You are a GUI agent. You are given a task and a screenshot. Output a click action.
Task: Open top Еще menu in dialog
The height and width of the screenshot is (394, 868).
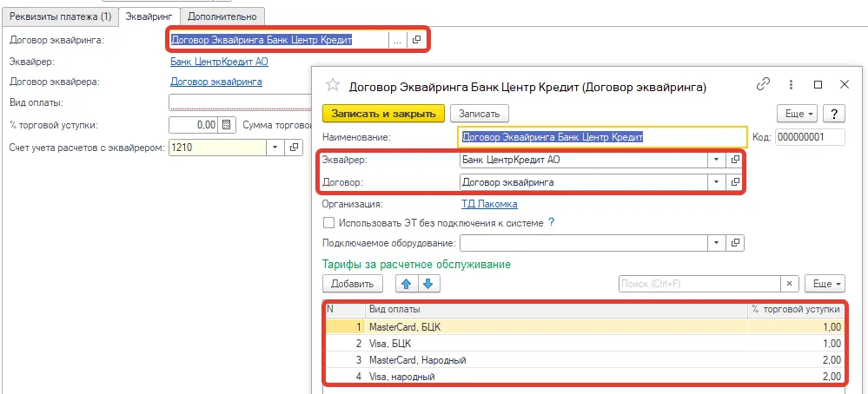798,114
